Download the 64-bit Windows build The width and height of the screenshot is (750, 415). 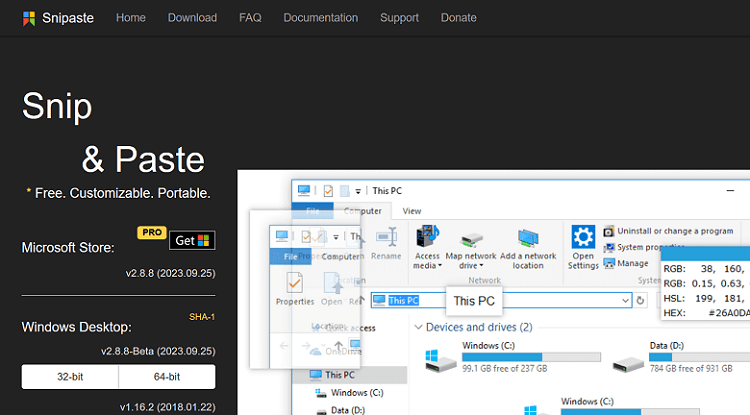click(167, 377)
